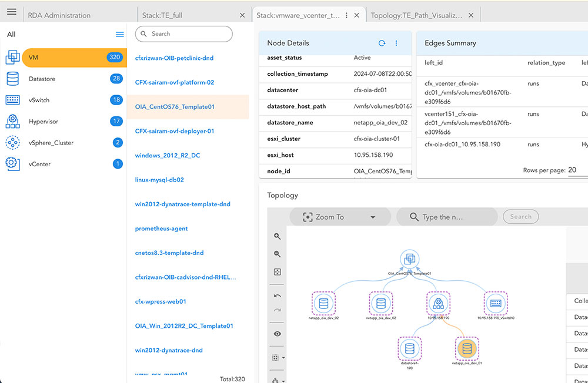
Task: Select the highlighted netapp_oia_dev_01 datastore node
Action: pos(467,348)
